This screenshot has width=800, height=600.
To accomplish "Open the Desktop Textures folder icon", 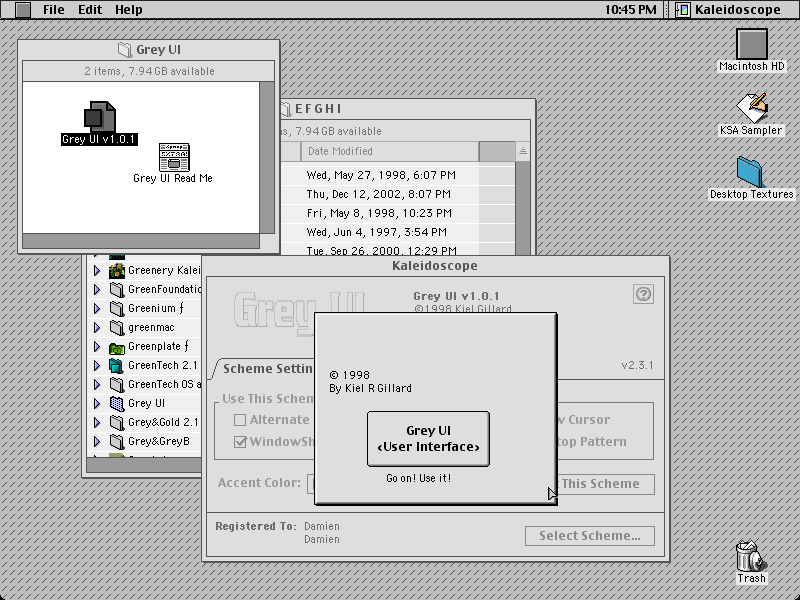I will [x=750, y=172].
